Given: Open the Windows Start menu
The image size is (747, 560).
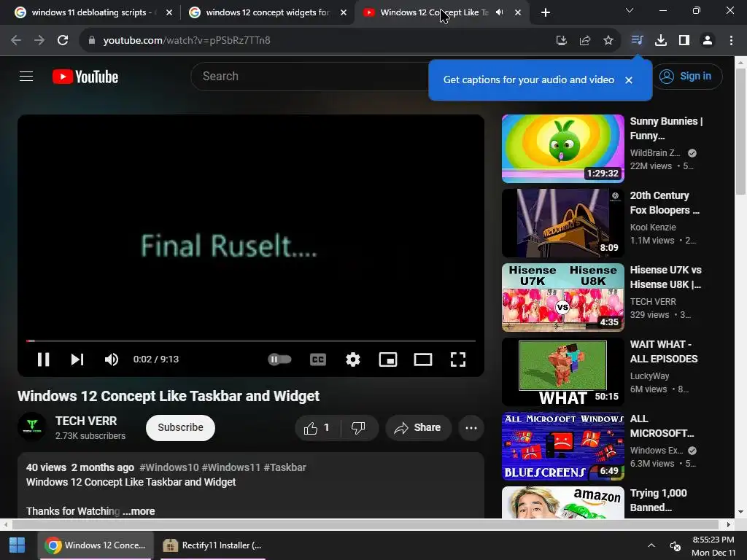Looking at the screenshot, I should (18, 545).
